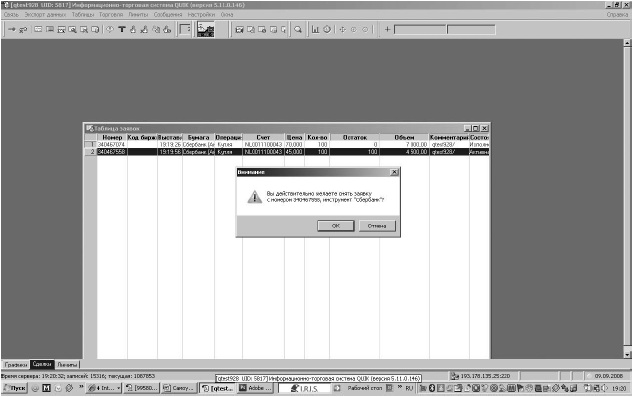Viewport: 633px width, 397px height.
Task: Click the main window vertical scrollbar down arrow
Action: click(x=627, y=355)
